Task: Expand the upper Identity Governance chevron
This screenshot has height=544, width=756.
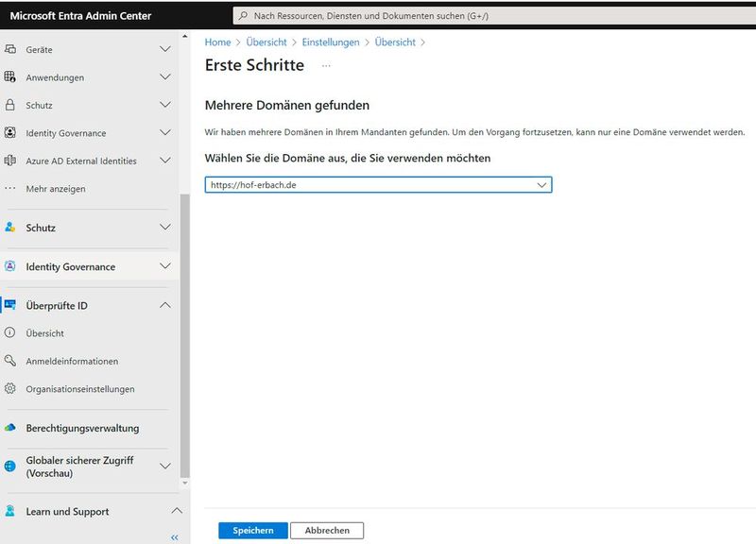Action: 164,132
